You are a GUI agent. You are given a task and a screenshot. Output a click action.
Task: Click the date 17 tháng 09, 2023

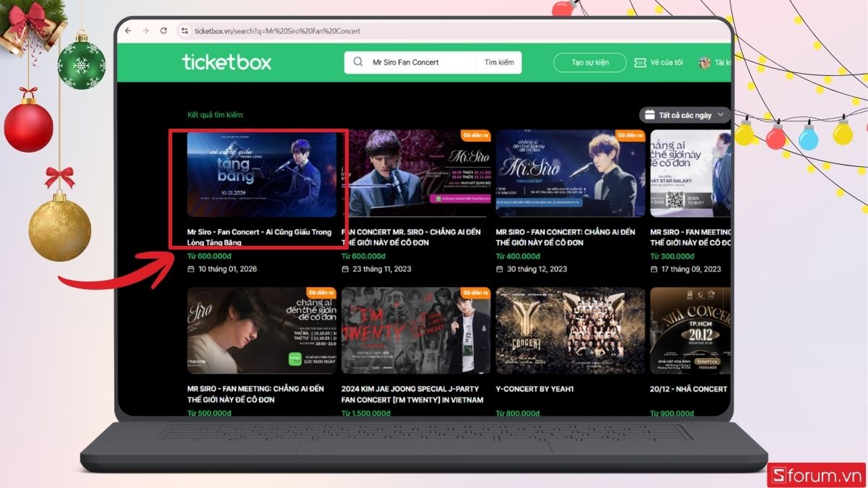click(691, 269)
